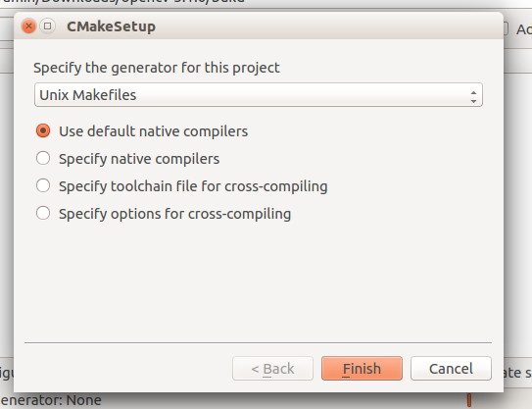Screen dimensions: 532x409
Task: Close the CMakeSetup dialog with the orange X
Action: coord(28,26)
